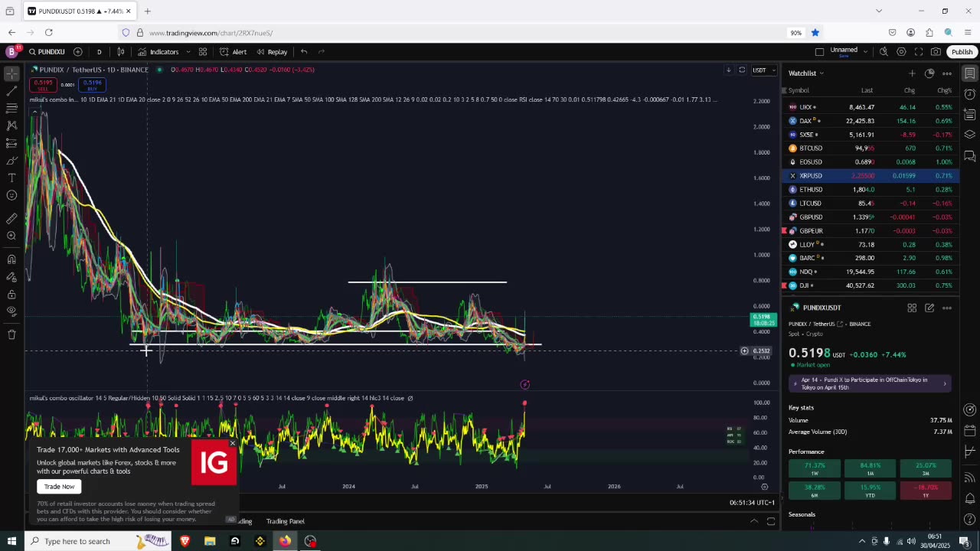This screenshot has width=980, height=551.
Task: Toggle lock all drawing tools
Action: [x=11, y=295]
